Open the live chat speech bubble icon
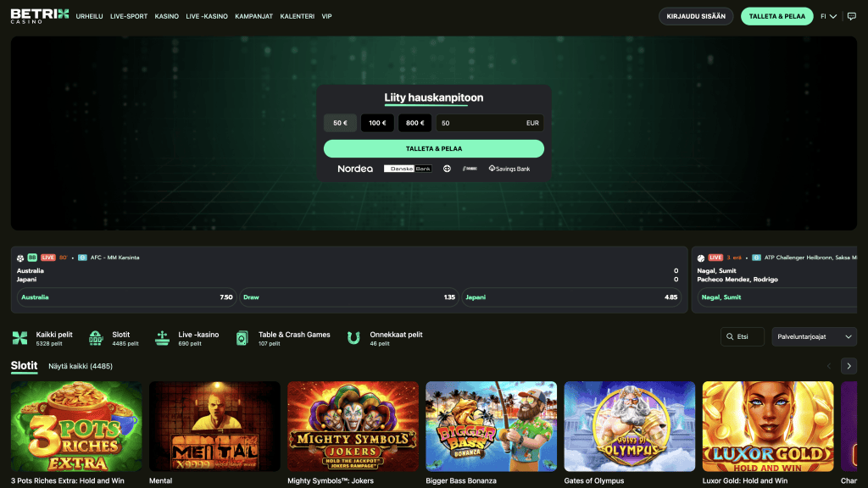This screenshot has width=868, height=488. point(851,16)
